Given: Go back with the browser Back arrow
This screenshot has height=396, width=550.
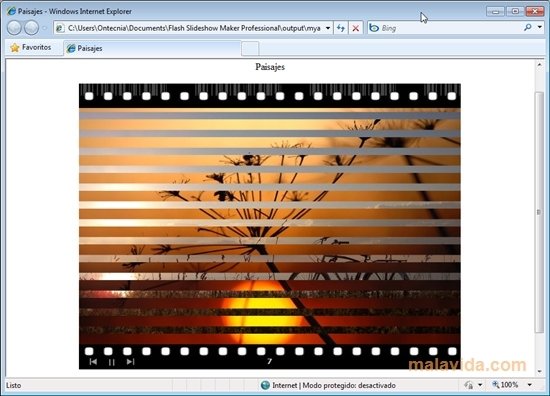Looking at the screenshot, I should point(14,28).
